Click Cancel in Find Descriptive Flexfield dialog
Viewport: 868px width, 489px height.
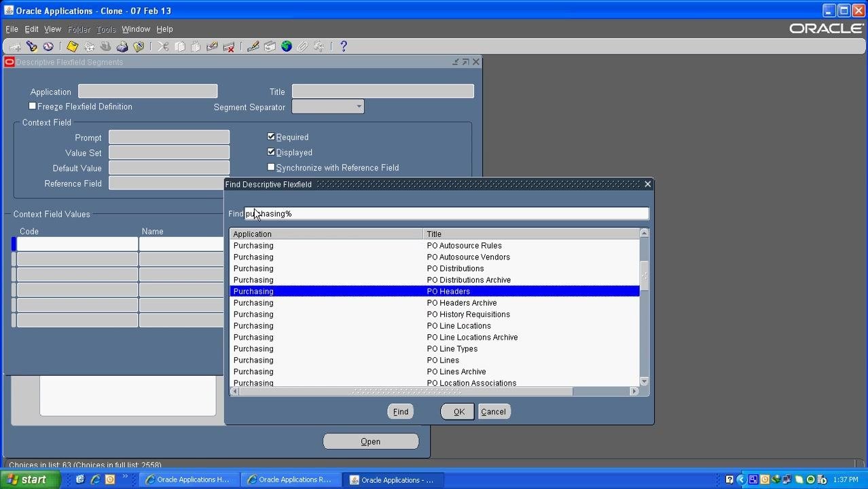click(494, 412)
